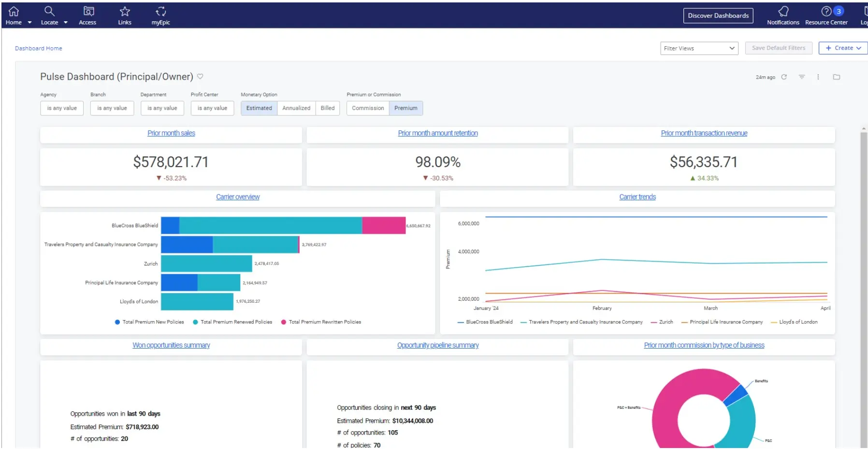Open the Notifications bell icon

[x=783, y=11]
